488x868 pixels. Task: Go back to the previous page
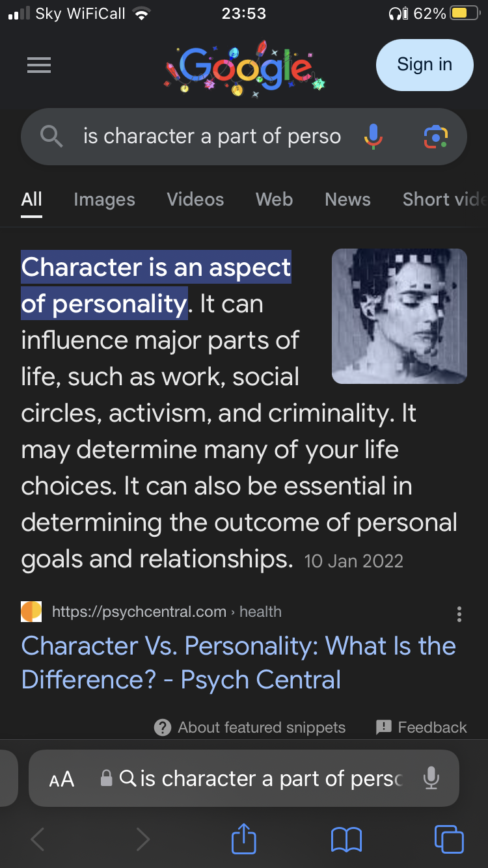point(38,839)
